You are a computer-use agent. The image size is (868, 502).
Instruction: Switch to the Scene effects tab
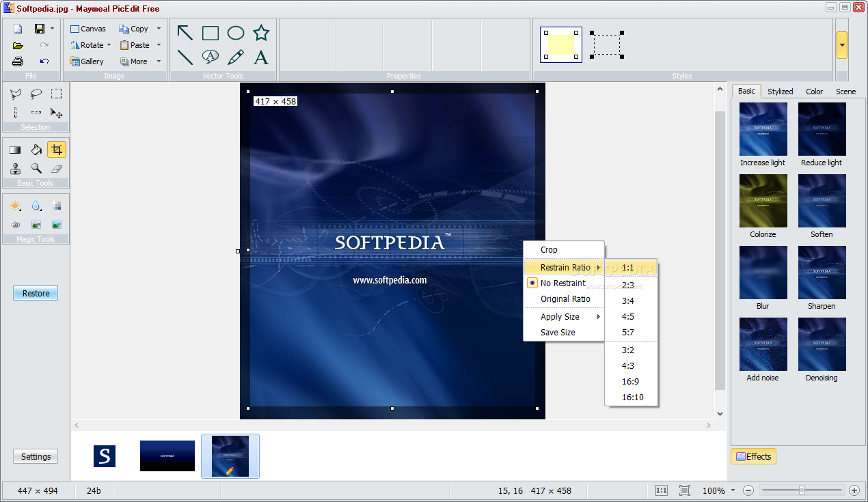click(845, 92)
